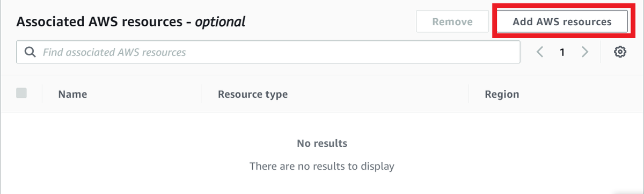644x194 pixels.
Task: Sort by the Resource type column header
Action: coord(253,94)
